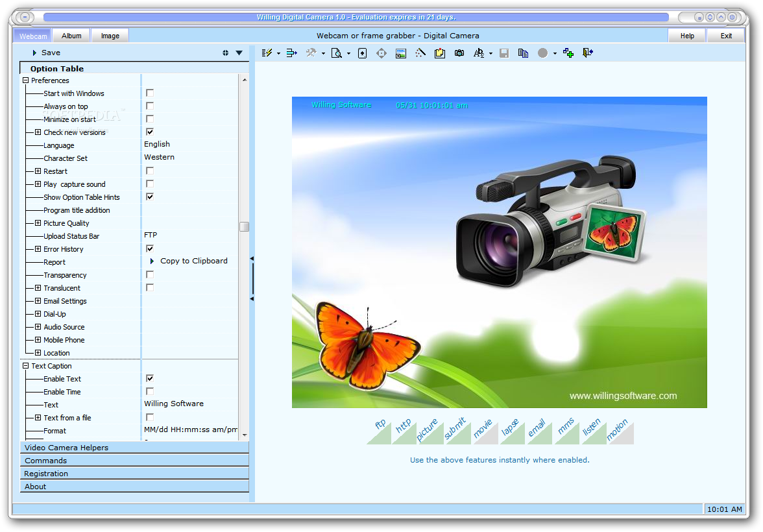Image resolution: width=763 pixels, height=532 pixels.
Task: Uncheck the Enable Text checkbox
Action: pos(150,378)
